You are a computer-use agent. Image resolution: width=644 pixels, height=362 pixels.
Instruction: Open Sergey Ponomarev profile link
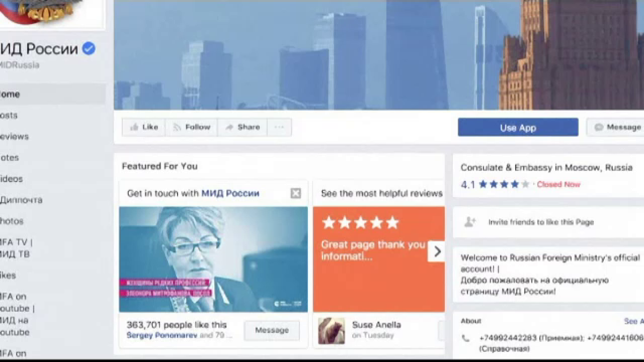coord(162,335)
